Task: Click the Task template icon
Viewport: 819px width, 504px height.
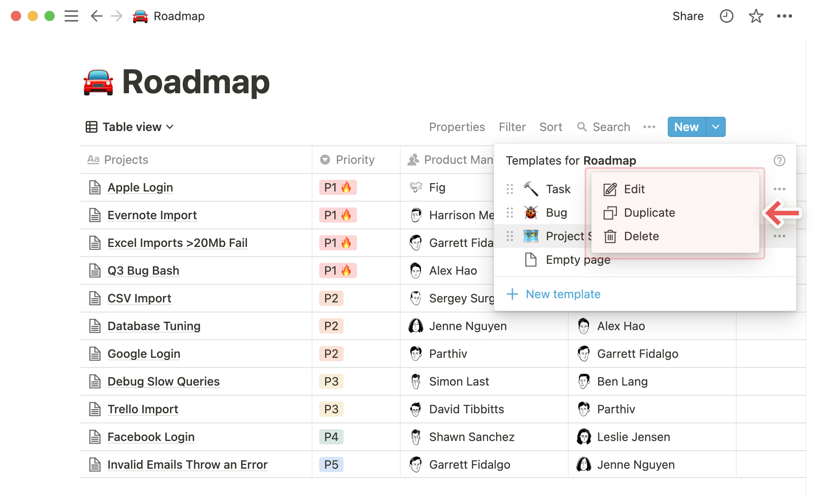Action: click(530, 188)
